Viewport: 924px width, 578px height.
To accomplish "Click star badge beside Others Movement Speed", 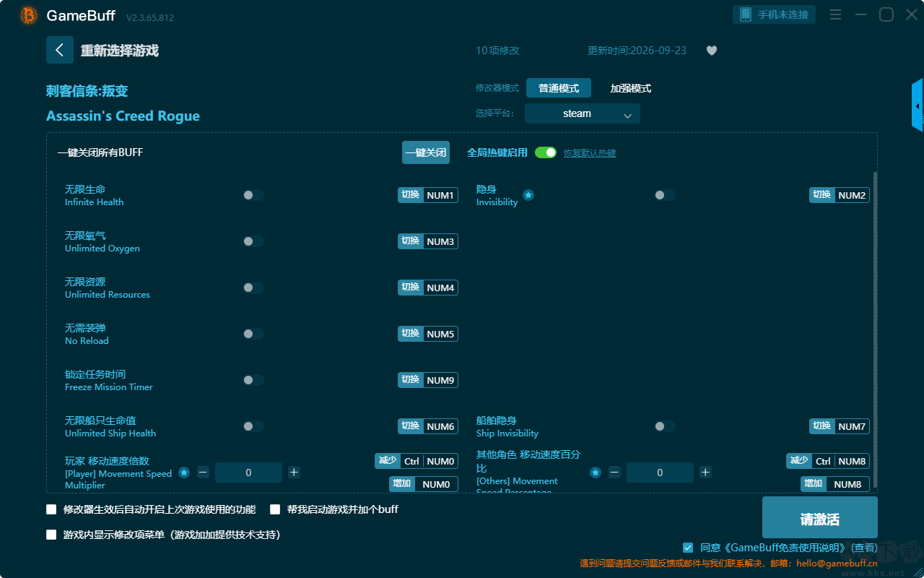I will tap(596, 473).
